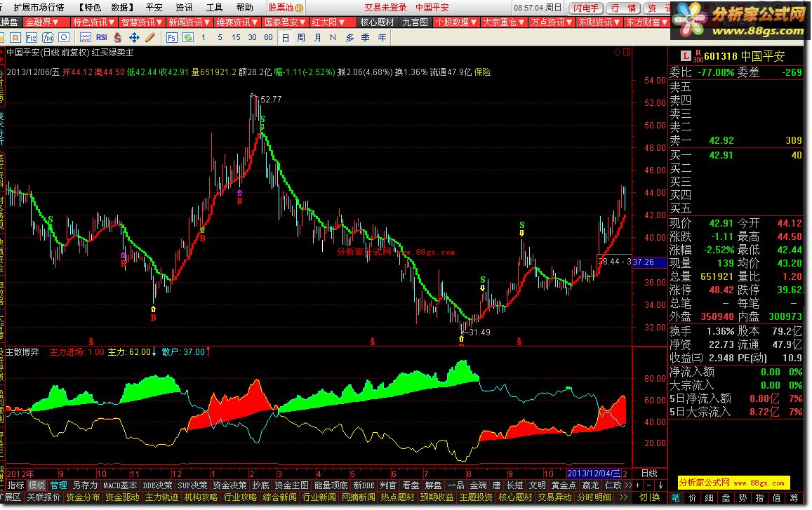
Task: Select the blue four-arrow move icon
Action: (x=134, y=37)
